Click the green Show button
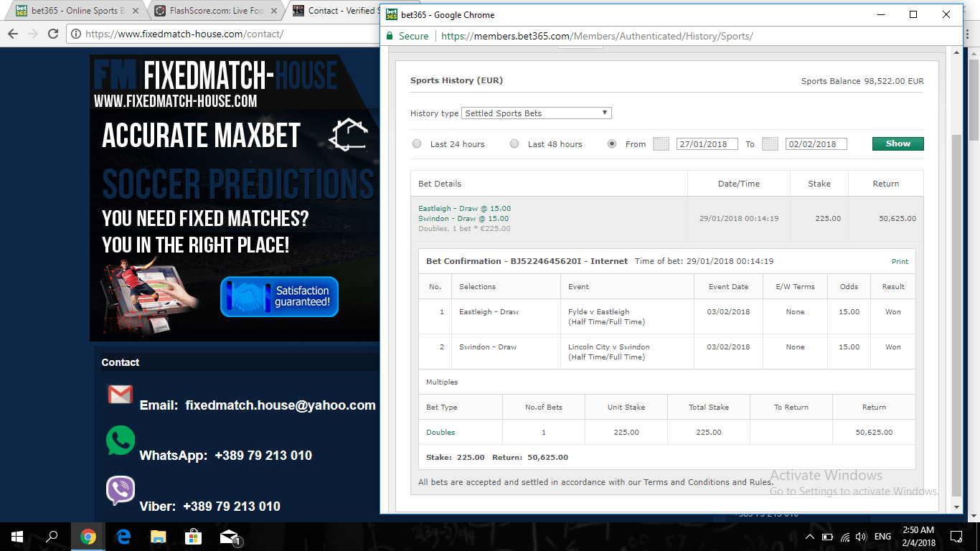This screenshot has width=980, height=551. [x=898, y=143]
